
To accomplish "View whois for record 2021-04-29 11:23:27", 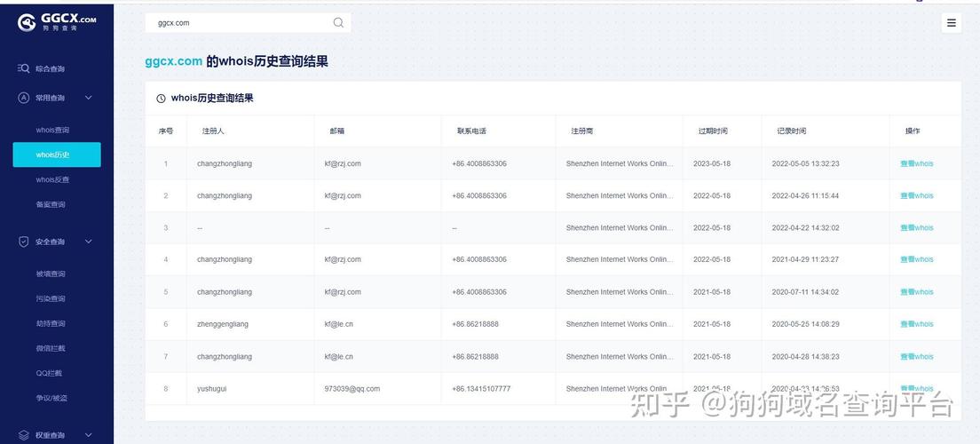I will [916, 259].
